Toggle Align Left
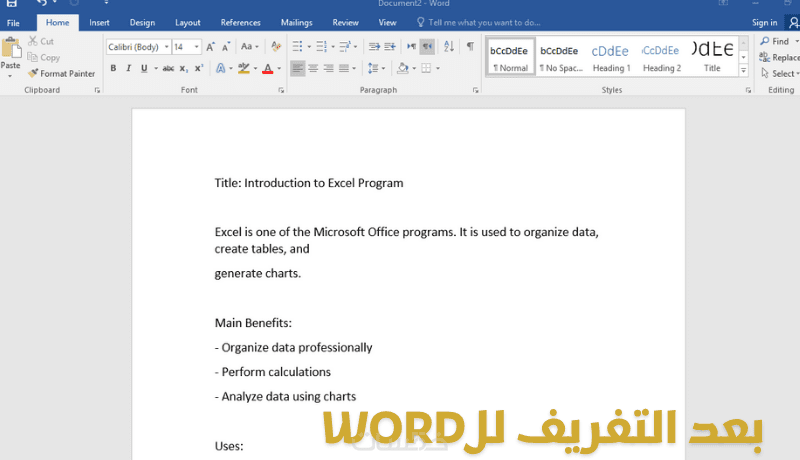The image size is (800, 460). point(298,68)
